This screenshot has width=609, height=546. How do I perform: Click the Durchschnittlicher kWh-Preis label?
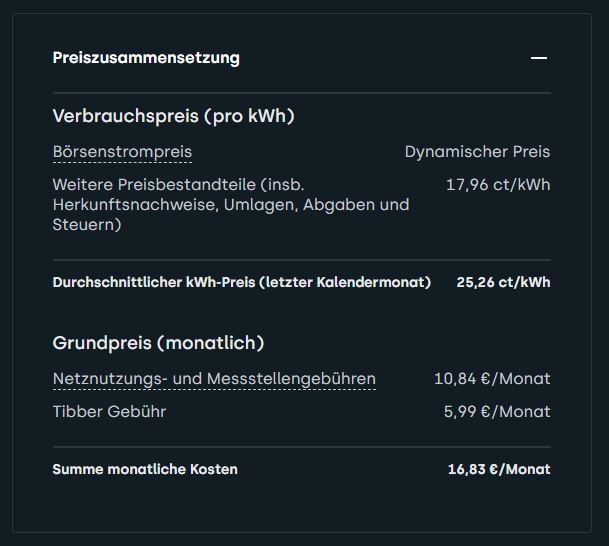(x=242, y=282)
